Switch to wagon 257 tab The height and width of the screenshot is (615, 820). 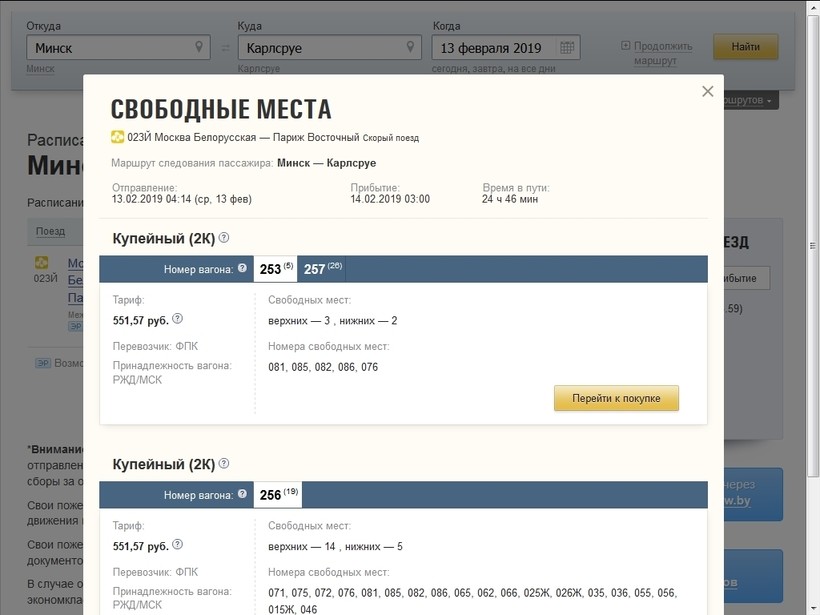[322, 269]
